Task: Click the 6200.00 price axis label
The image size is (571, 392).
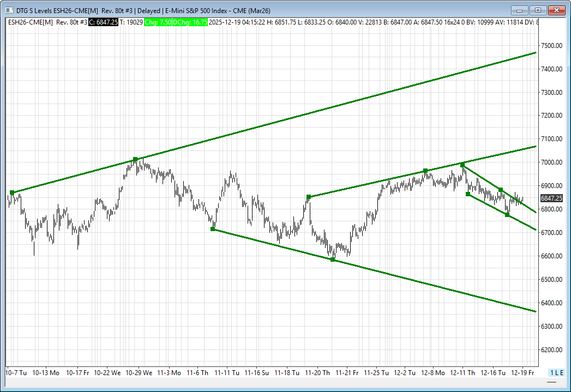Action: point(551,350)
